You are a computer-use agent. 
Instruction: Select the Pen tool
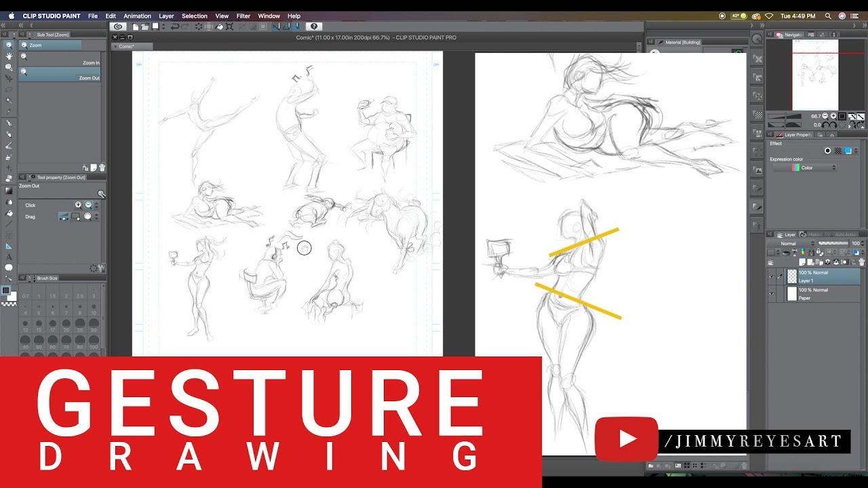pos(9,123)
